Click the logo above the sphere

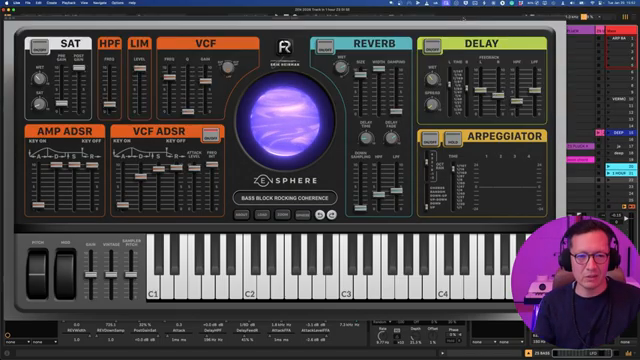(284, 47)
